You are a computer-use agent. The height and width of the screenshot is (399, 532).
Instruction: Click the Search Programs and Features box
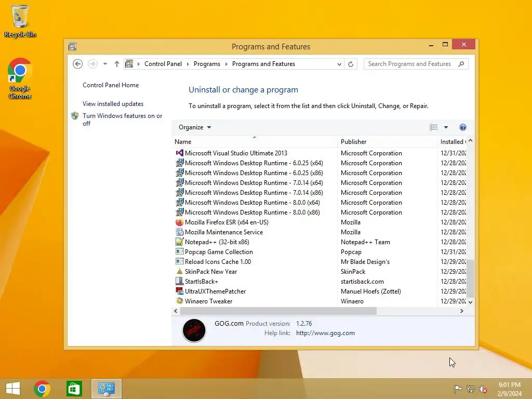tap(416, 64)
